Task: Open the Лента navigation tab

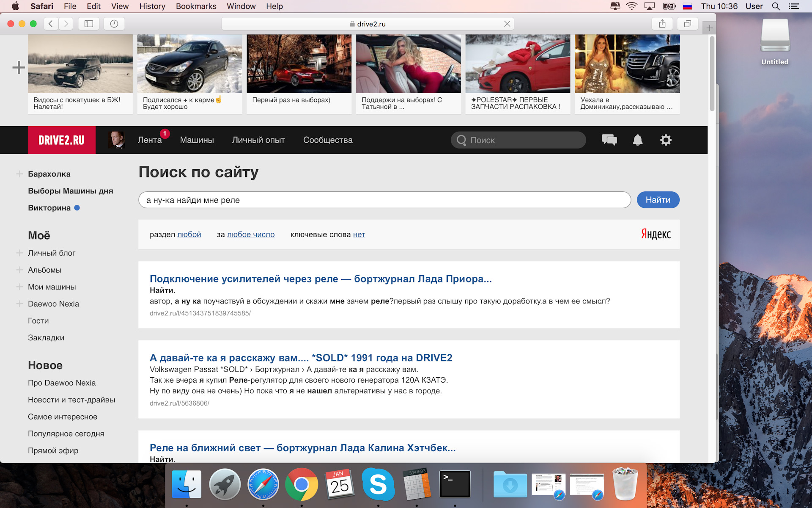Action: coord(150,140)
